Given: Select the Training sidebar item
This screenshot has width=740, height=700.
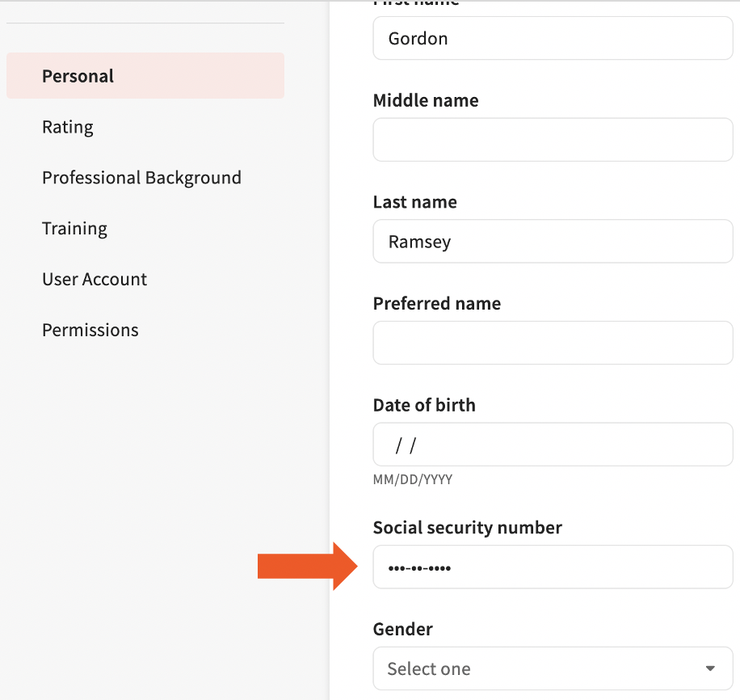Looking at the screenshot, I should pyautogui.click(x=74, y=229).
